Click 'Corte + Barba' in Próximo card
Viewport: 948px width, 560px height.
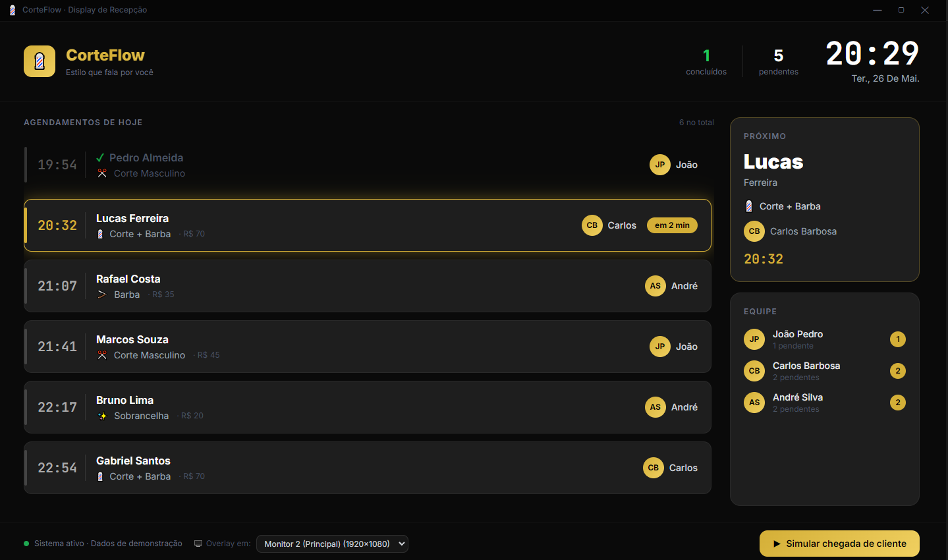(x=790, y=206)
